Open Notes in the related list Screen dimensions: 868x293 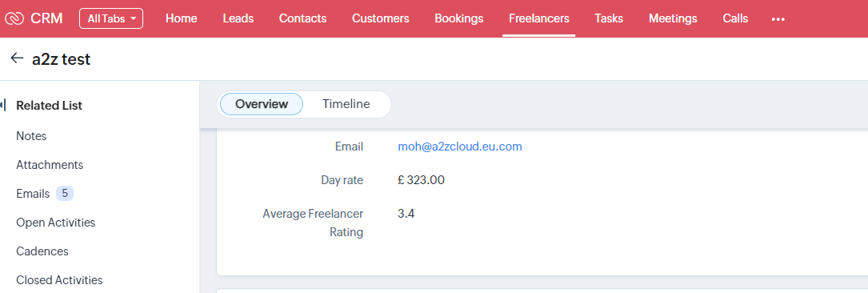coord(31,136)
